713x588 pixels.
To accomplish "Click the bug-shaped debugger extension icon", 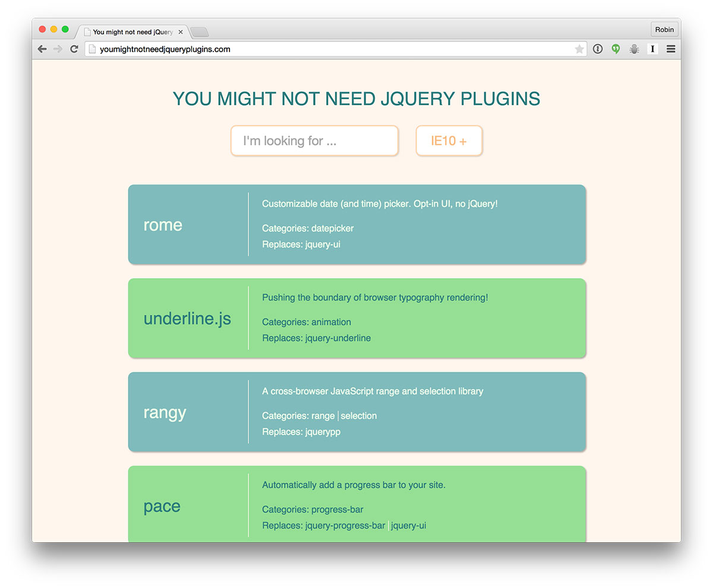I will (x=634, y=49).
